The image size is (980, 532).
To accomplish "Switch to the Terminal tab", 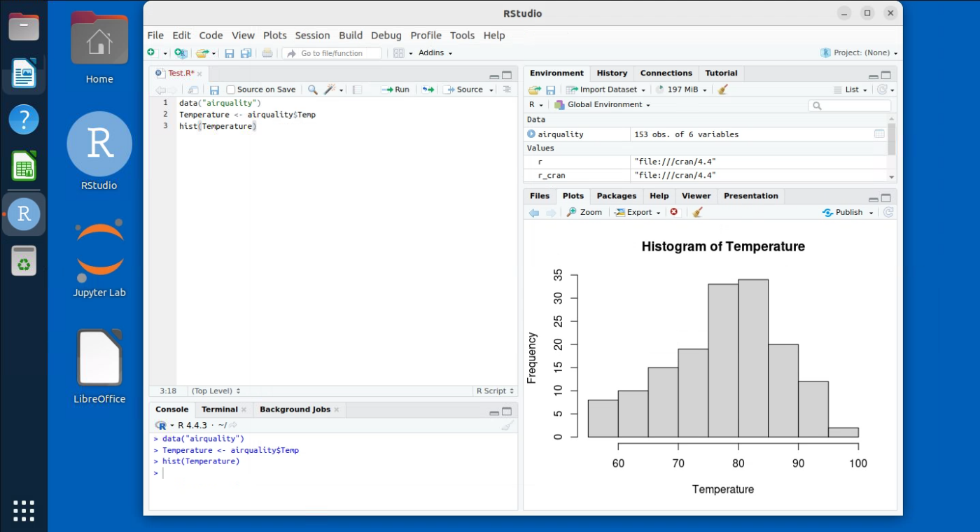I will click(220, 409).
